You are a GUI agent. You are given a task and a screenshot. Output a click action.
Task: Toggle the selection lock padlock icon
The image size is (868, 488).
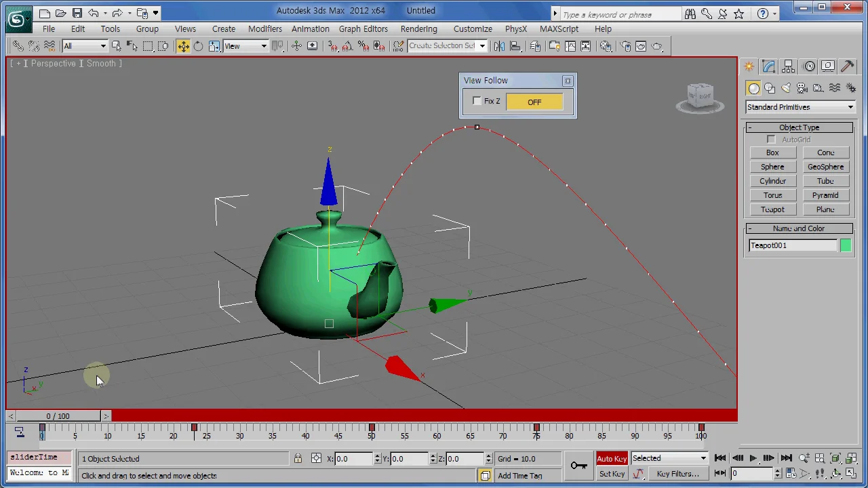298,459
